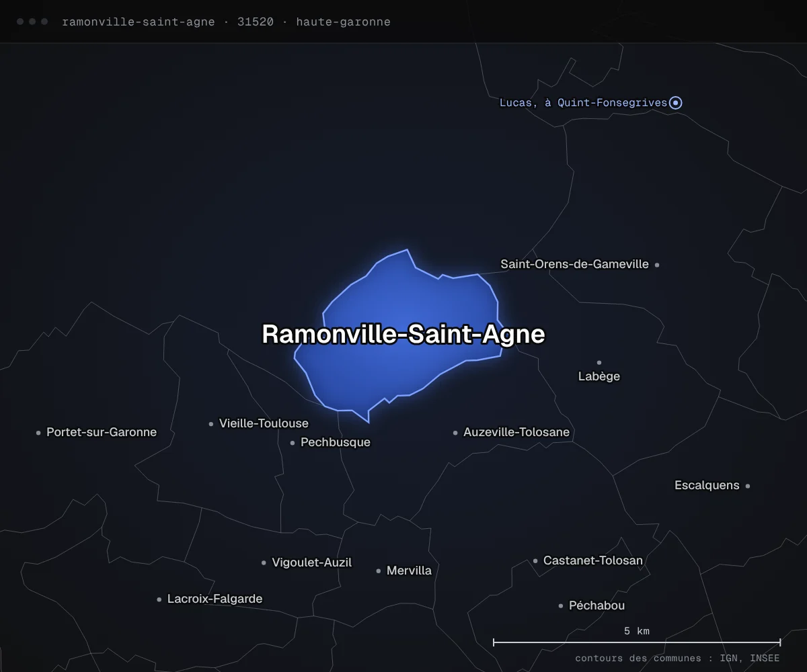This screenshot has width=807, height=672.
Task: Select the Portet-sur-Garonne label
Action: [x=102, y=432]
